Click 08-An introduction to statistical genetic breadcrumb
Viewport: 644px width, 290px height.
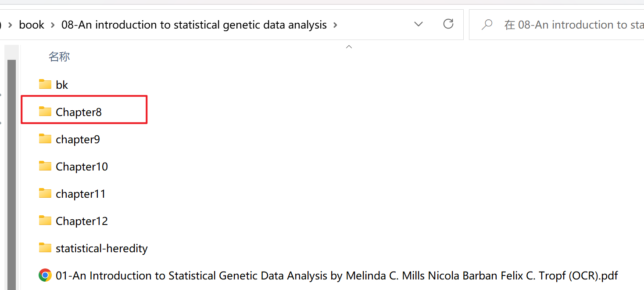pyautogui.click(x=194, y=25)
